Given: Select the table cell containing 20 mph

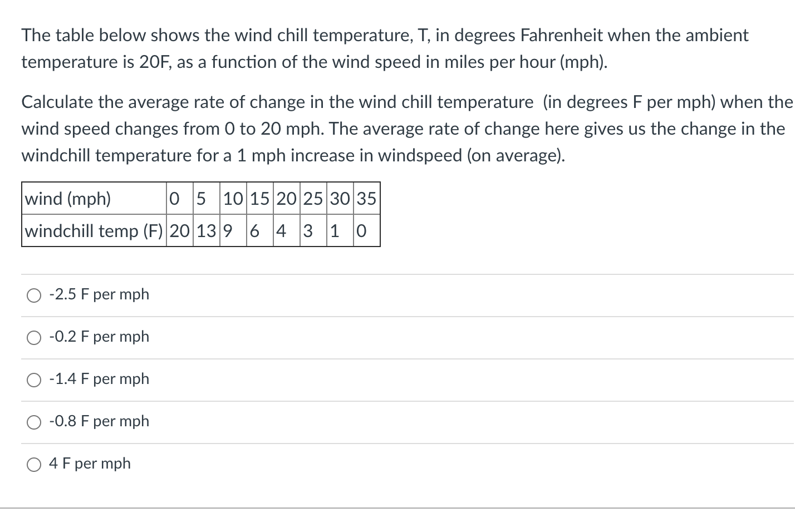Looking at the screenshot, I should point(285,199).
